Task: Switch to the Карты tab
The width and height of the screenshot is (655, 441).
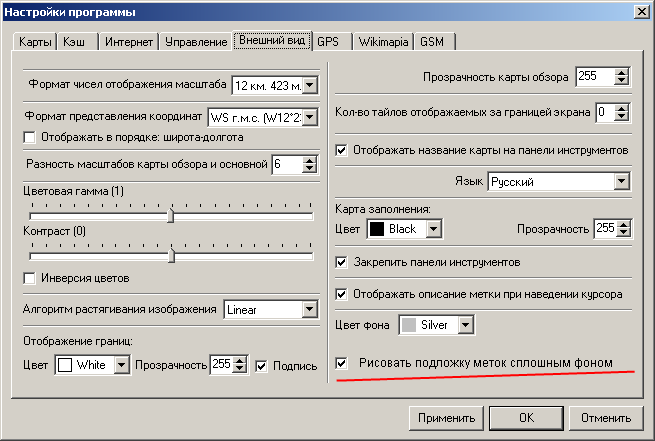Action: tap(35, 42)
